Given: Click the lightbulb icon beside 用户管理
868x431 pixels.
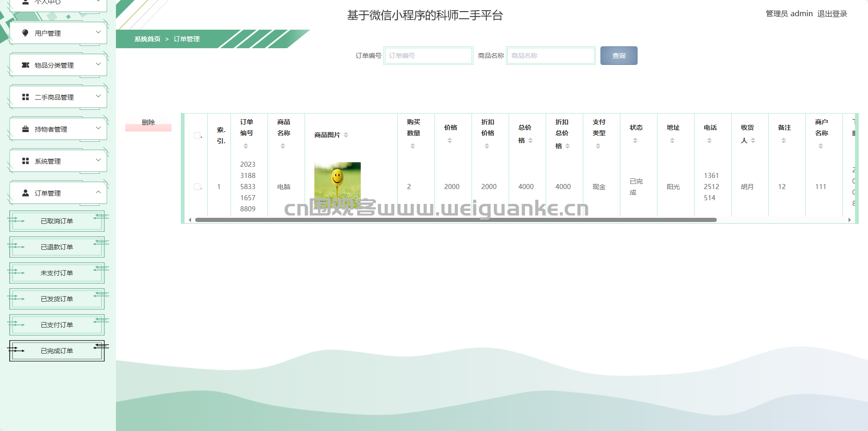Looking at the screenshot, I should pos(26,33).
